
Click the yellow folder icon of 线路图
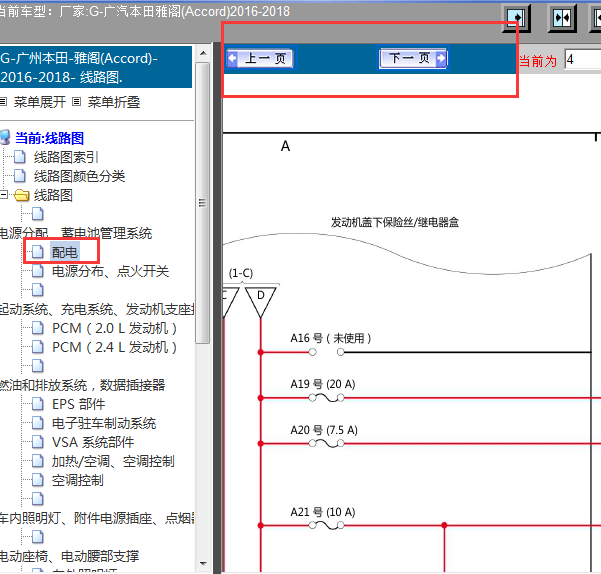(22, 195)
